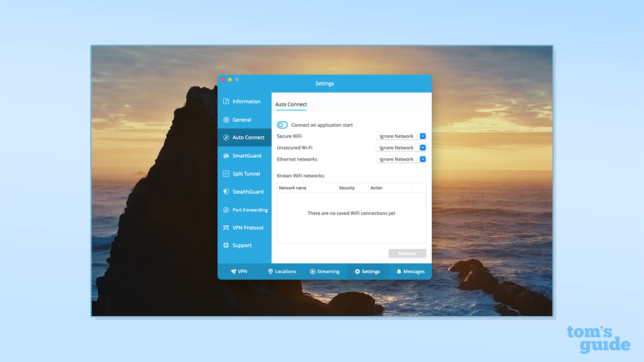644x362 pixels.
Task: Open Support via globe icon
Action: 226,246
